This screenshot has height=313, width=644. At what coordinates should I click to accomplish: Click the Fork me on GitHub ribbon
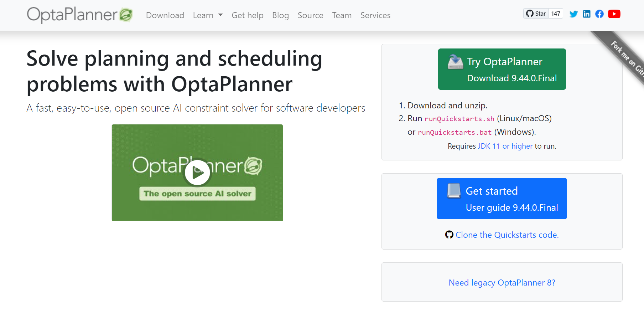627,57
